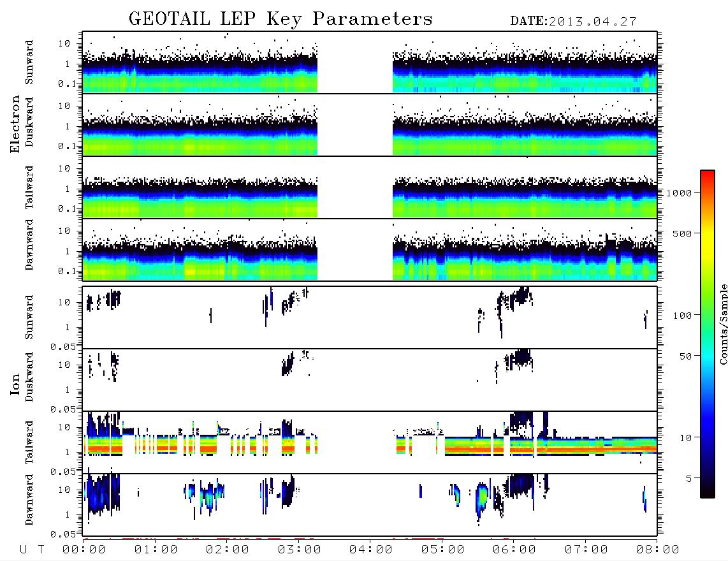Click the "03:00" time tick label

[x=300, y=550]
